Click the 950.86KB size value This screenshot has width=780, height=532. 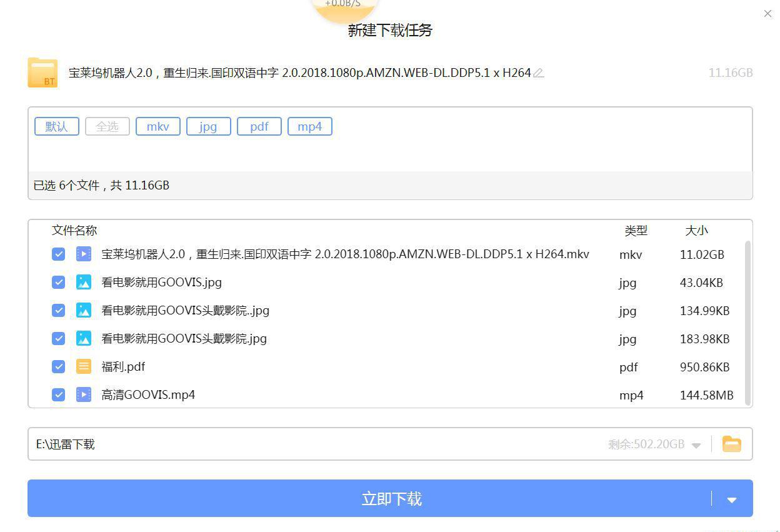point(704,367)
